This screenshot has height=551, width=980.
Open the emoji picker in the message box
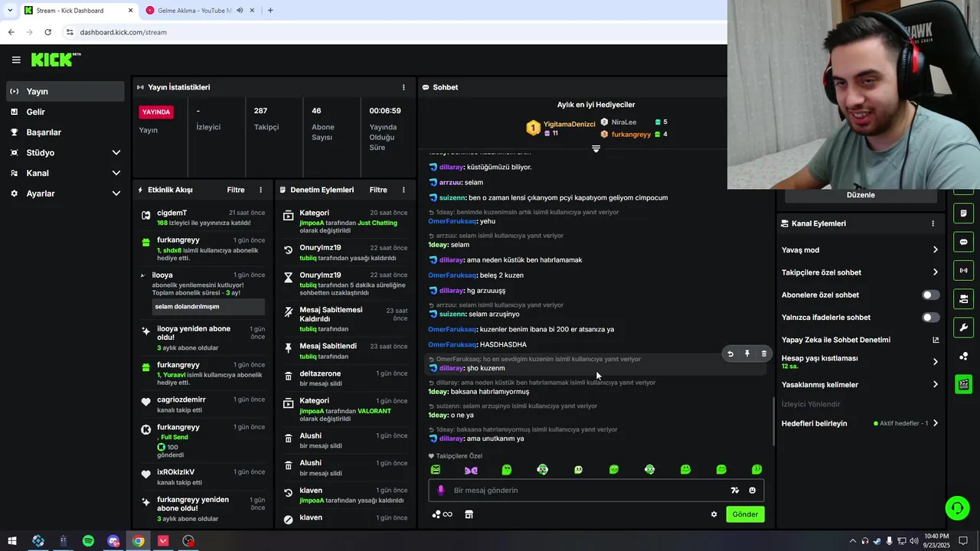(752, 491)
